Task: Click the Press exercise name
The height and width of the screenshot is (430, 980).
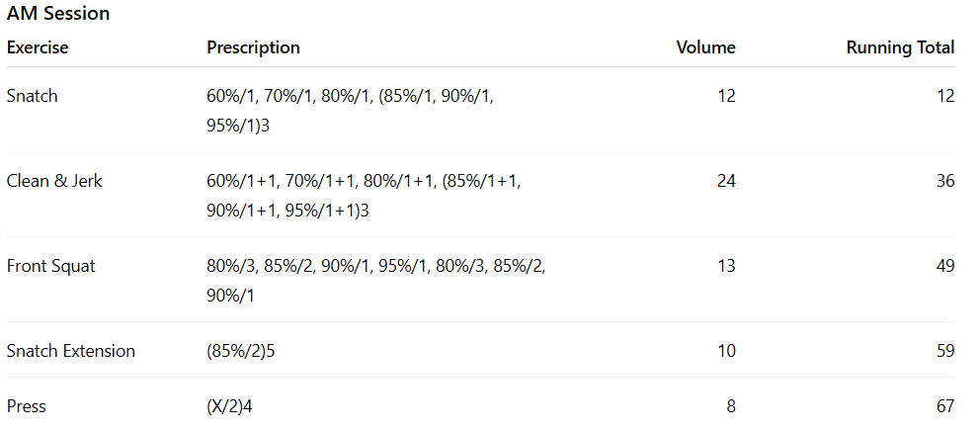Action: pyautogui.click(x=27, y=406)
